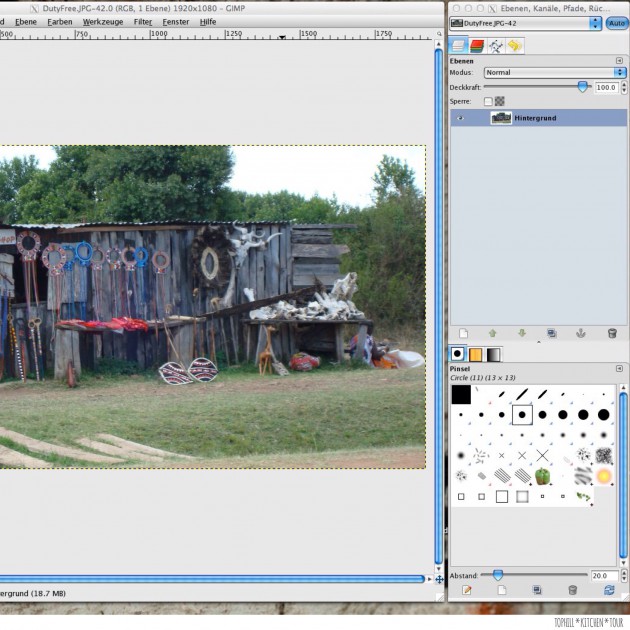Open the Ebenen panel configuration menu button
The width and height of the screenshot is (630, 630).
619,61
